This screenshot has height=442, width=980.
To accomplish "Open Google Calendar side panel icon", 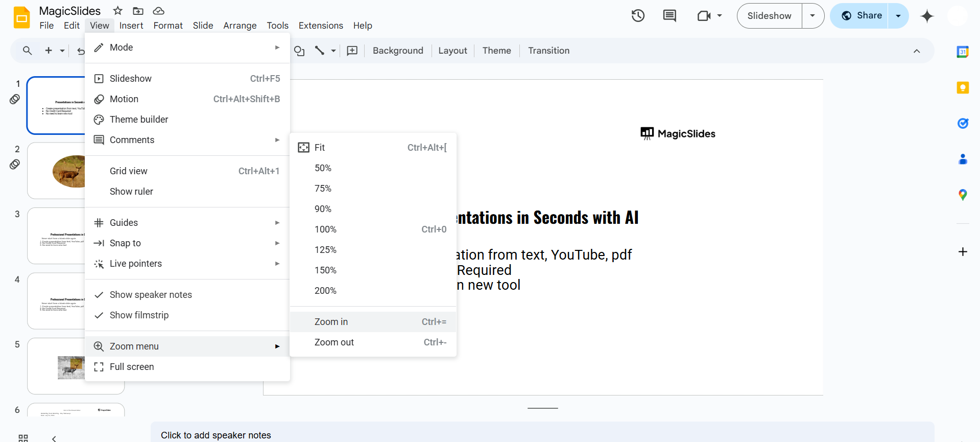I will [962, 52].
